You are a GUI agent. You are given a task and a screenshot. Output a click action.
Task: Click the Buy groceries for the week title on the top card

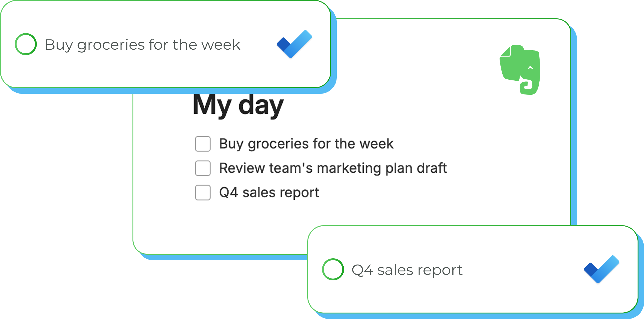tap(142, 45)
